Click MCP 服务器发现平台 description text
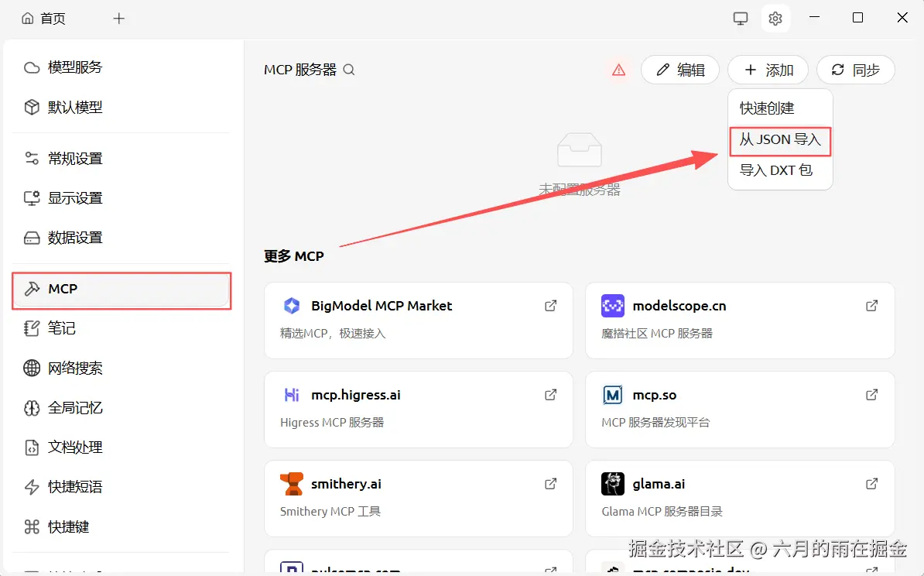Screen dimensions: 924x576 (x=655, y=423)
